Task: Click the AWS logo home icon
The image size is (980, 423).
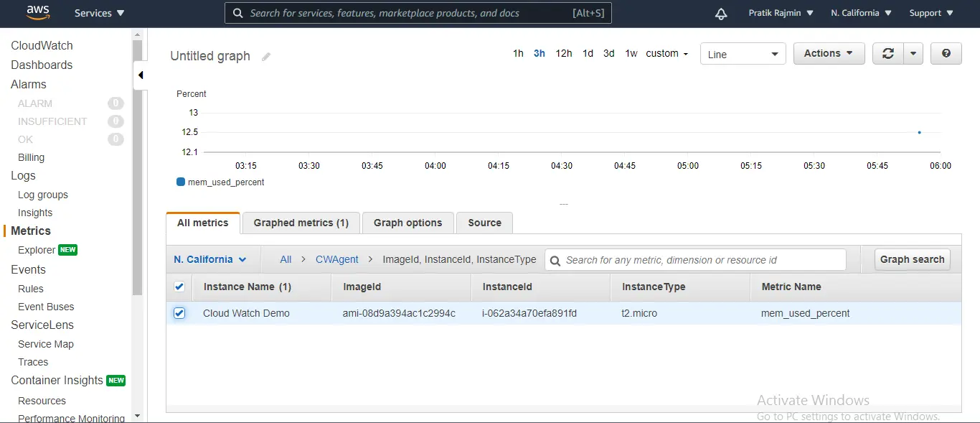Action: pos(37,12)
